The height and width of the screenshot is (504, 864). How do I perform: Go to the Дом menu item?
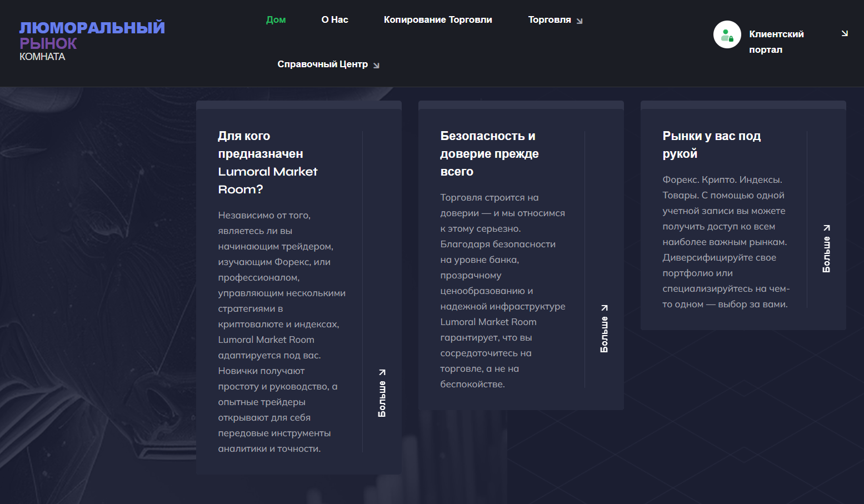pyautogui.click(x=276, y=20)
